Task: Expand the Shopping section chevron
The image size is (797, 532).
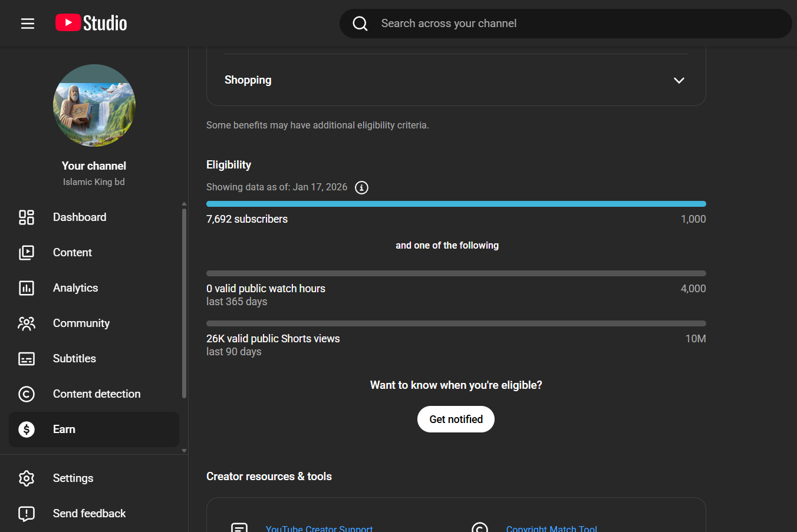Action: [679, 80]
